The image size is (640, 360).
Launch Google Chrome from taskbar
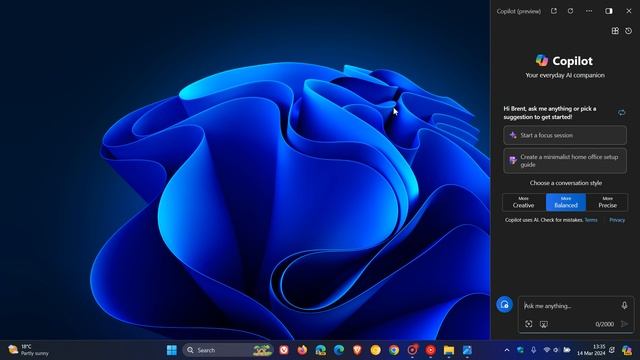click(394, 350)
